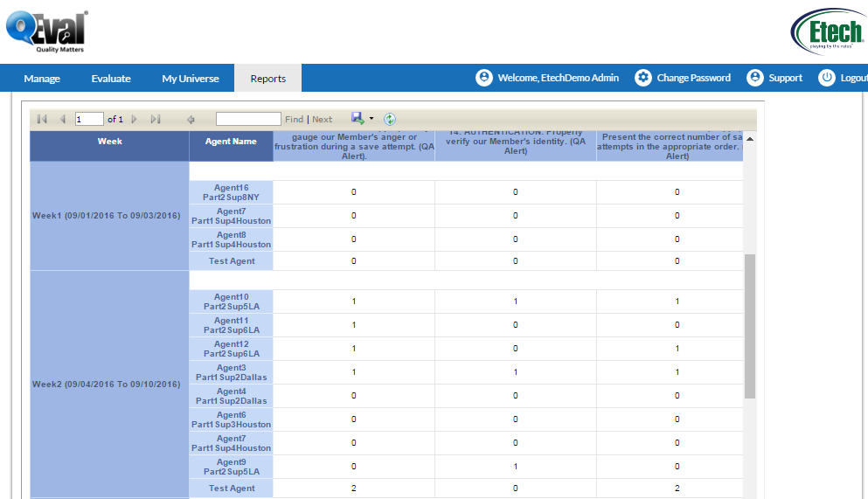868x499 pixels.
Task: Click Welcome, EtechDemo Admin text
Action: pyautogui.click(x=558, y=78)
